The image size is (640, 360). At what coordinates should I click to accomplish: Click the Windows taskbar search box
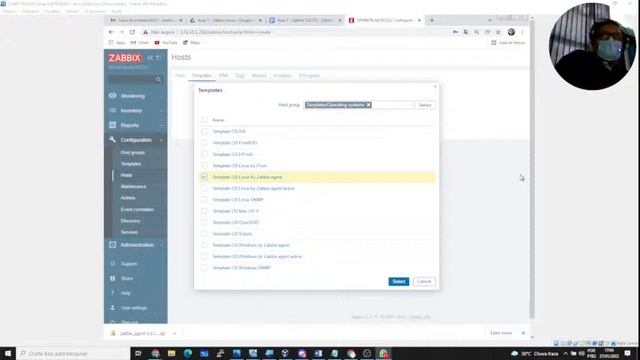point(73,353)
